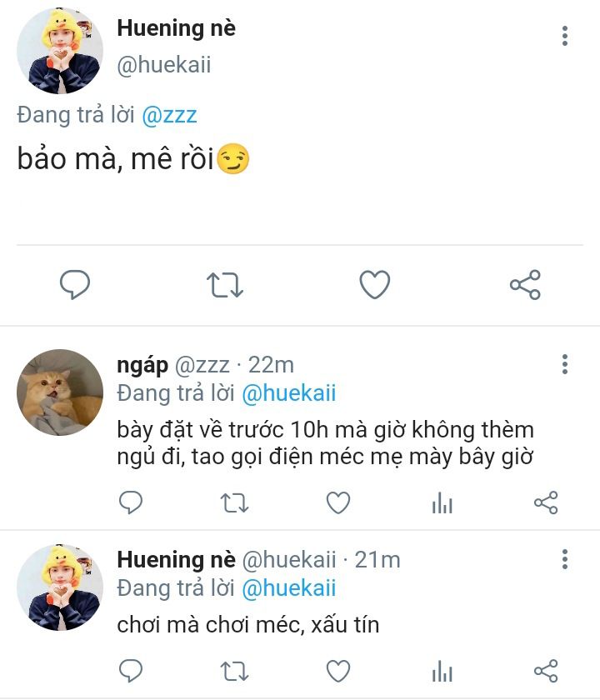Reply to "chơi mà chơi méc" tweet
The image size is (600, 700).
[131, 670]
